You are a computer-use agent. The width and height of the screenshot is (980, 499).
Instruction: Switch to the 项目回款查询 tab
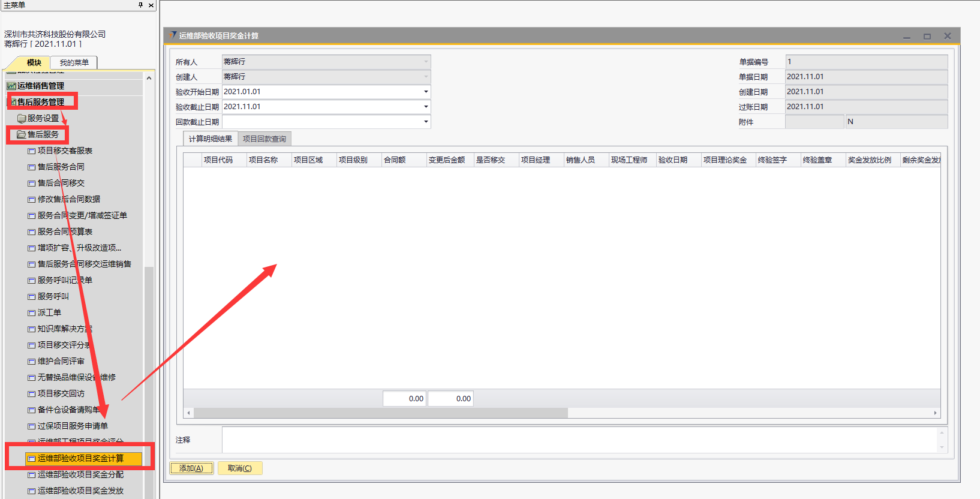(264, 139)
